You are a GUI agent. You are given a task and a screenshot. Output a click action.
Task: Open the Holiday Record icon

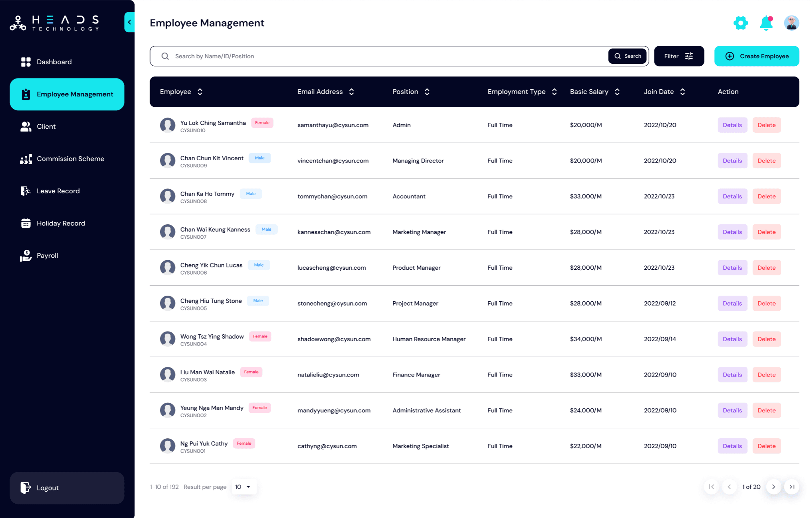[25, 223]
